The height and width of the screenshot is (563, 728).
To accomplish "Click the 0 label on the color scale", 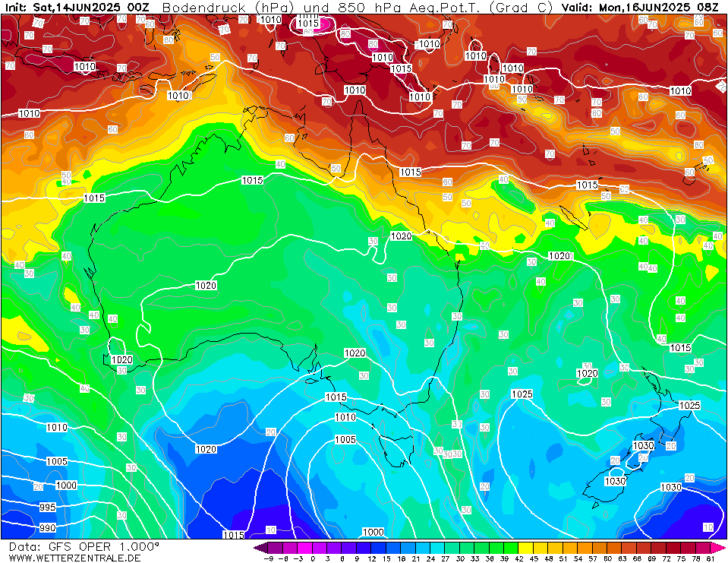I will [313, 558].
